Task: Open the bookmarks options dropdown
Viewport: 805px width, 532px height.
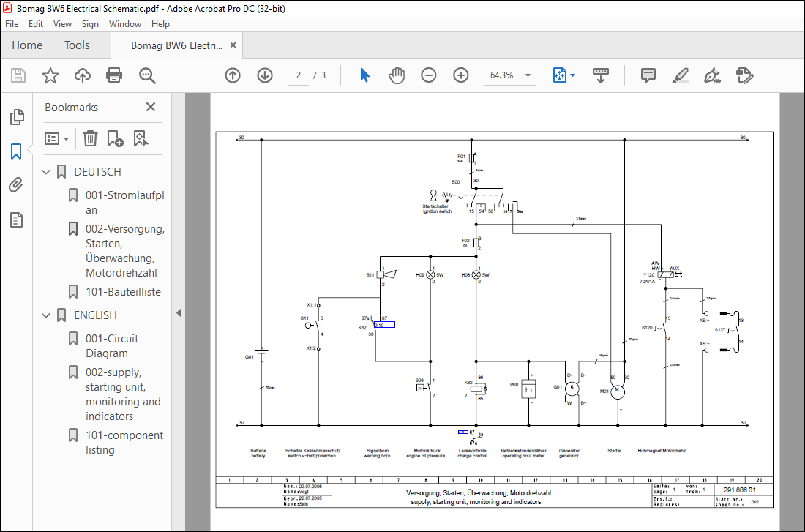Action: coord(56,138)
